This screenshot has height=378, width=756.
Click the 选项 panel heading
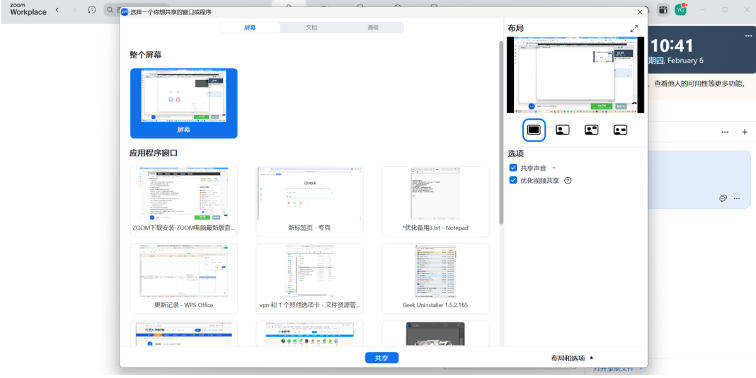pyautogui.click(x=515, y=154)
